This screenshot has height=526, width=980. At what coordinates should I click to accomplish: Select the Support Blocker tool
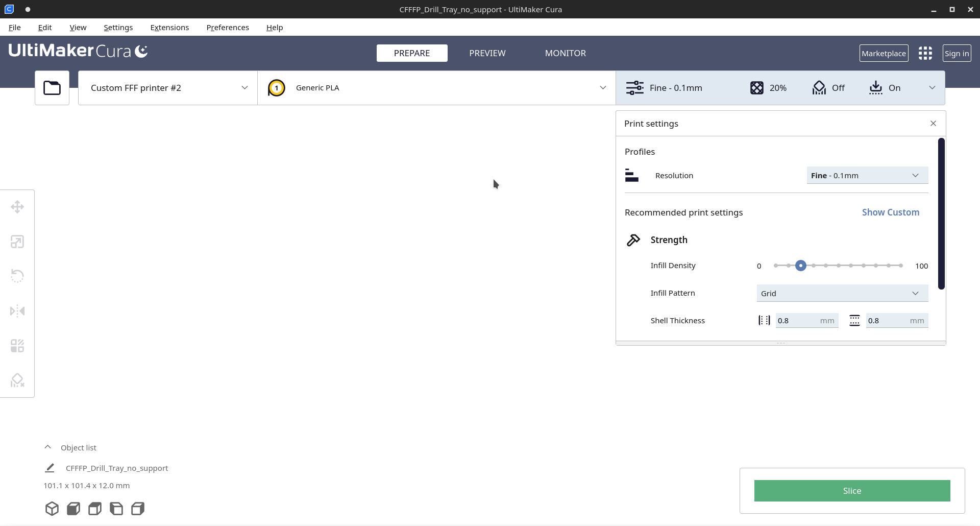click(17, 380)
